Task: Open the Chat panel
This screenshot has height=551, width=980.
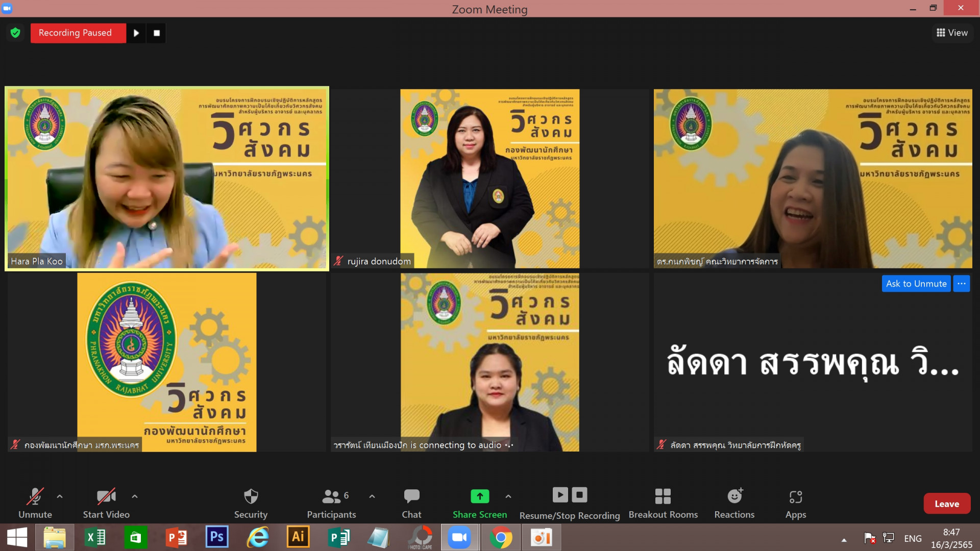Action: pos(411,503)
